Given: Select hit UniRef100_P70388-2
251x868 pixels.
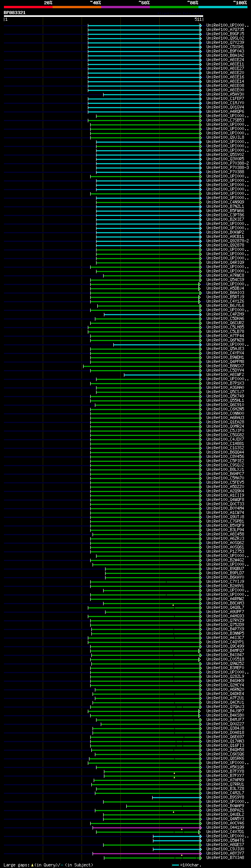Looking at the screenshot, I should 227,163.
